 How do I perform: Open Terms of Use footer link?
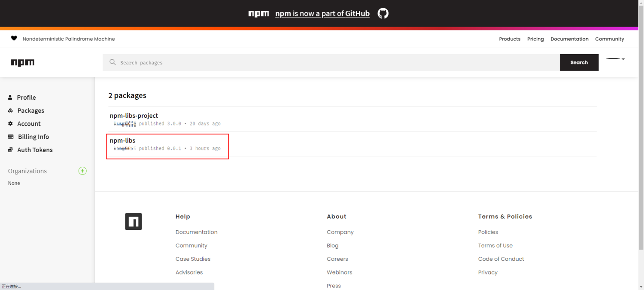(x=495, y=246)
